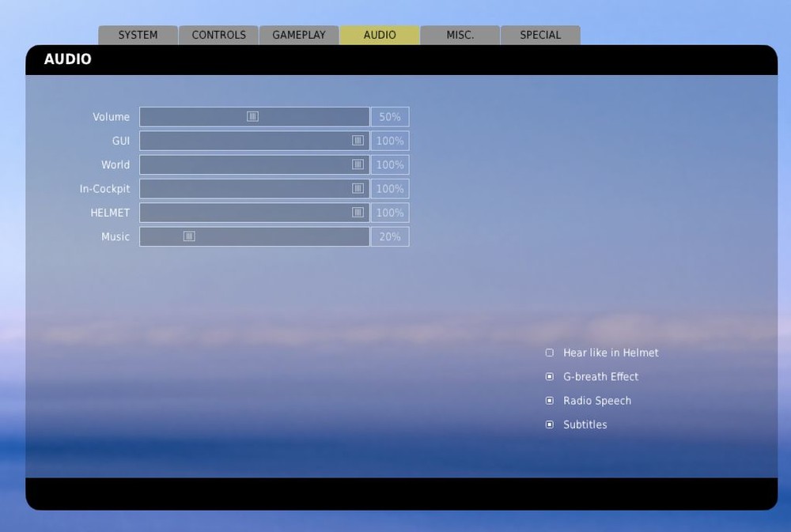Click the GUI 100% value field
791x532 pixels.
[390, 141]
